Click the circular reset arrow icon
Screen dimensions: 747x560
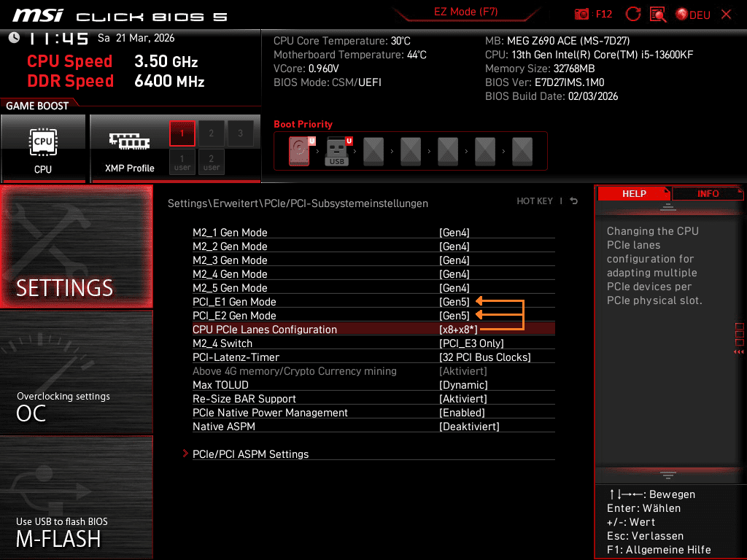633,14
